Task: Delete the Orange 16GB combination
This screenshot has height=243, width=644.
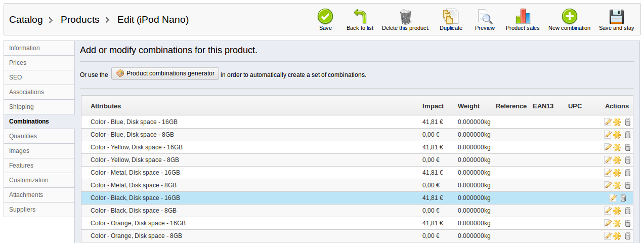Action: (628, 223)
